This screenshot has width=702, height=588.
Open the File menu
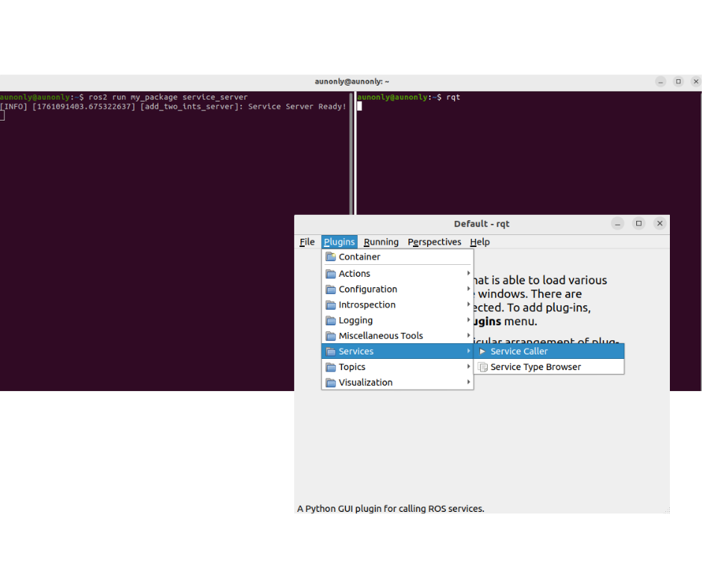[307, 242]
